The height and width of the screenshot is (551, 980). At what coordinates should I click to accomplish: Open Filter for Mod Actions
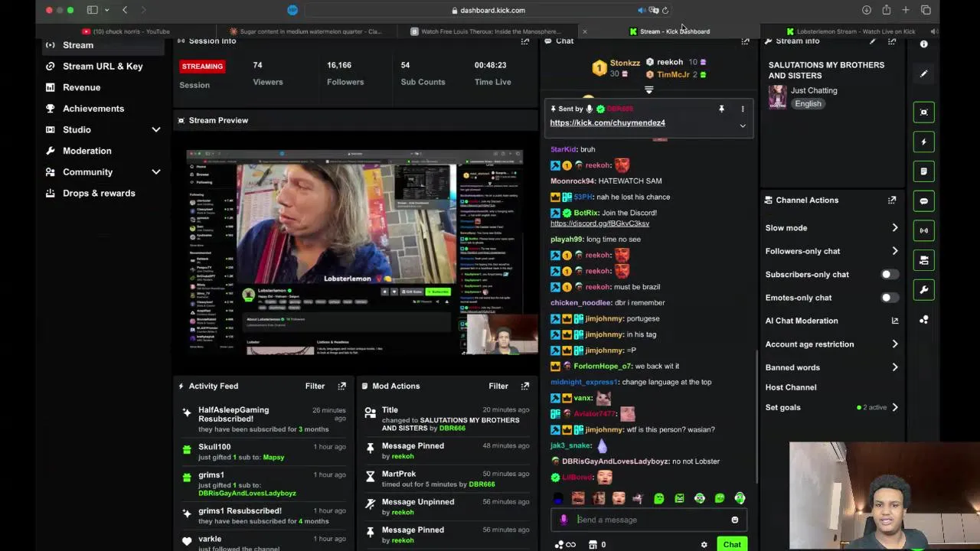[498, 386]
